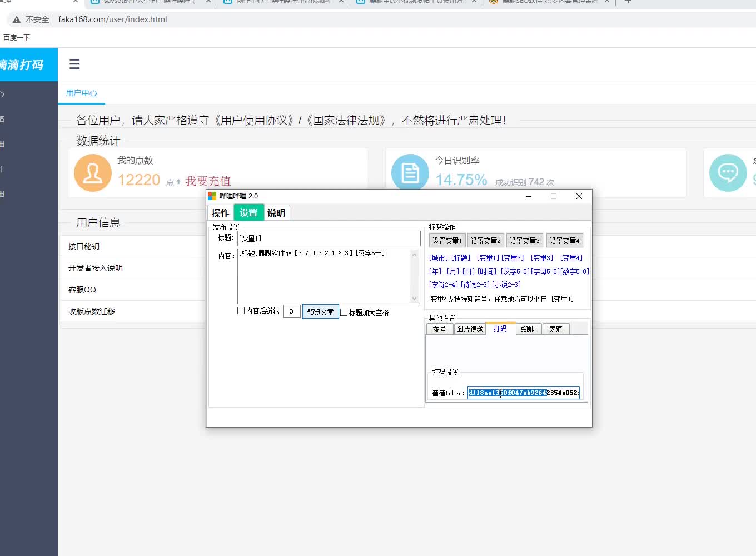Switch to the 繁殖 settings tab
The width and height of the screenshot is (756, 556).
[556, 329]
